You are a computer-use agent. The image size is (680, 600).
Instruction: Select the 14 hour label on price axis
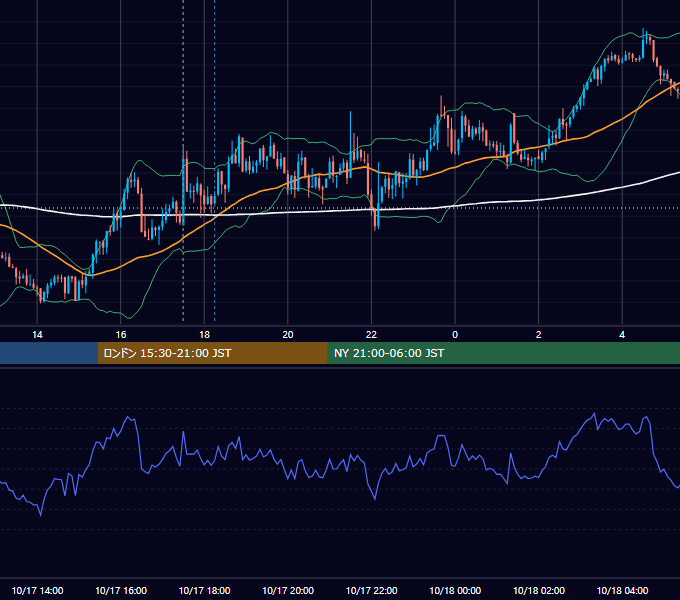(37, 335)
